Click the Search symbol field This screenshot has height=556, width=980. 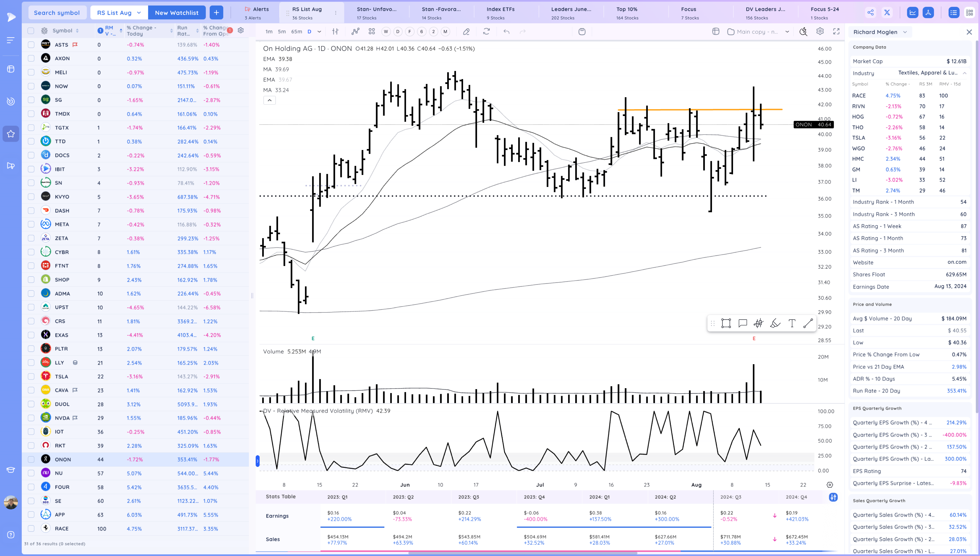point(57,12)
